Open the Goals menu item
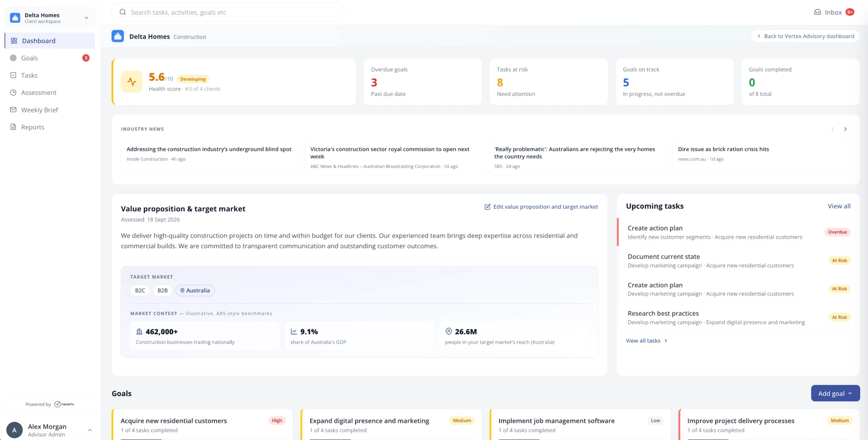The width and height of the screenshot is (868, 440). pyautogui.click(x=50, y=58)
